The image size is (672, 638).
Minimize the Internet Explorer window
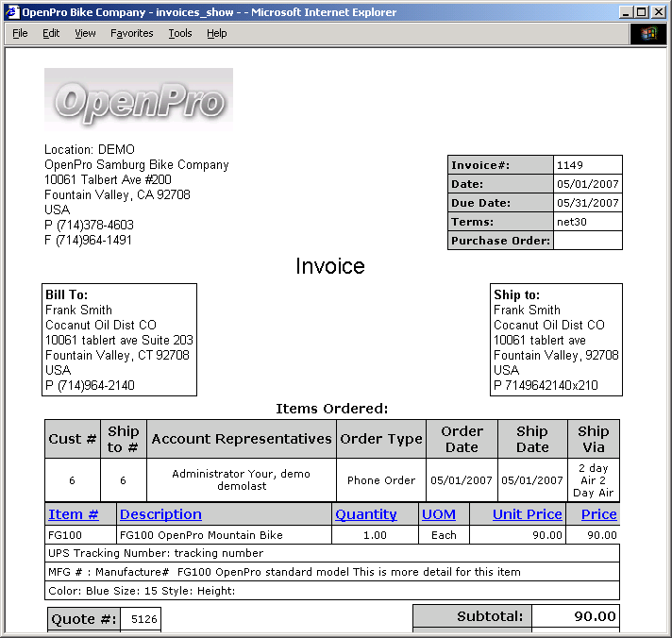point(625,12)
